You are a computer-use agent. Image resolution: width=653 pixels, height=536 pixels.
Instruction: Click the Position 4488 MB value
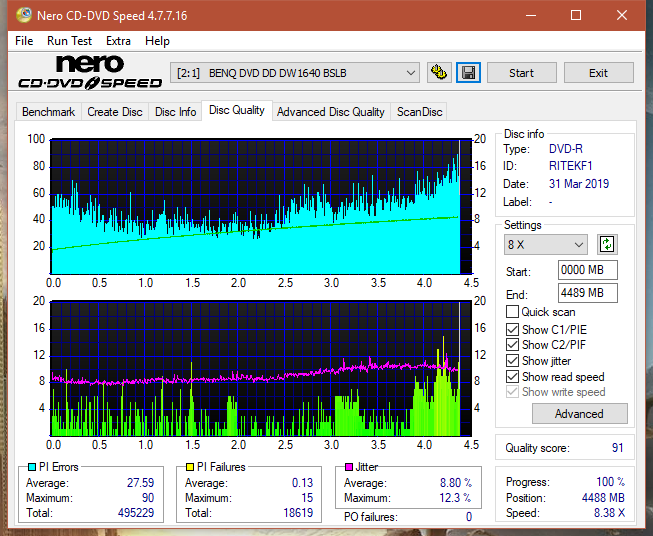coord(603,498)
